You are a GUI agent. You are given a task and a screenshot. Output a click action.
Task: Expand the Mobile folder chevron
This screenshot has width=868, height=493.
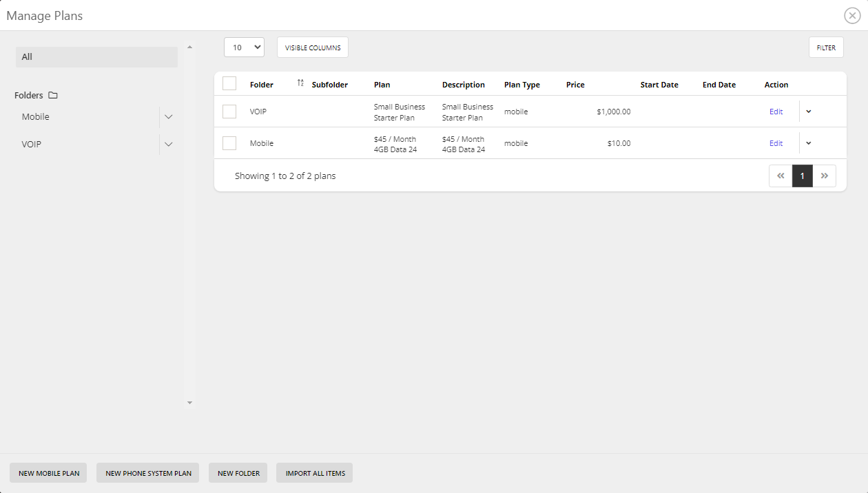168,117
